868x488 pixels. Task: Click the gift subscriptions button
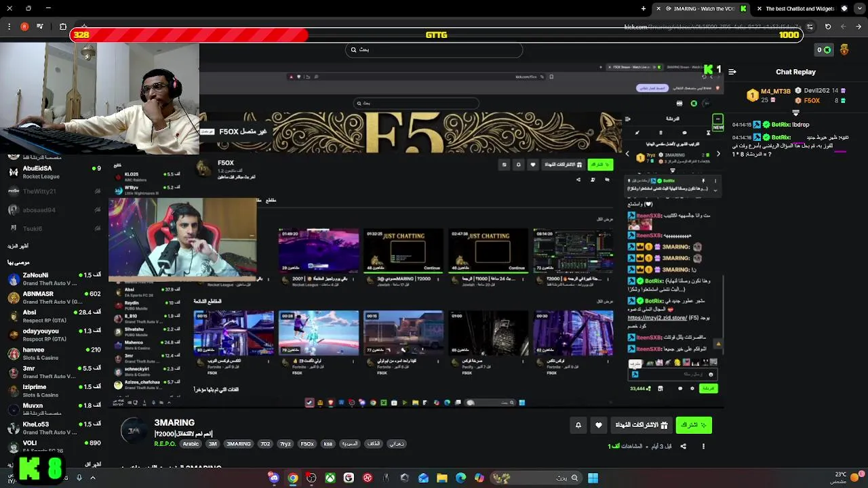641,425
